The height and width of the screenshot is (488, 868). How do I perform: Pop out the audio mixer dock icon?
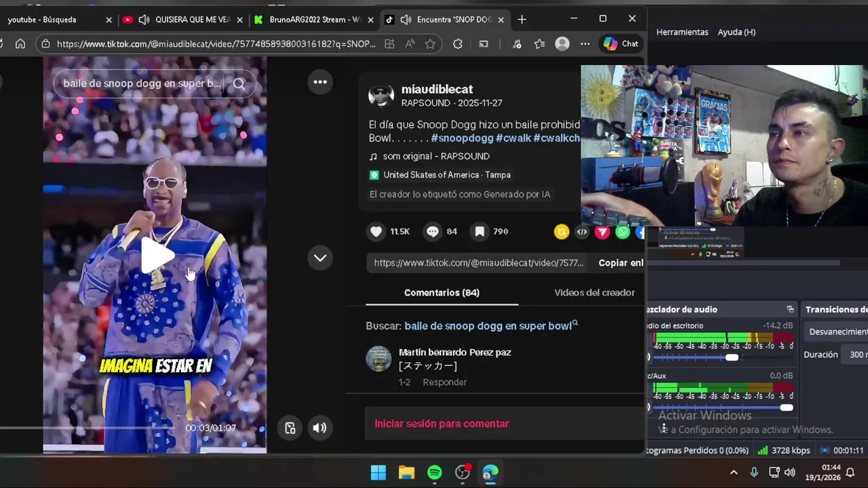pyautogui.click(x=790, y=309)
